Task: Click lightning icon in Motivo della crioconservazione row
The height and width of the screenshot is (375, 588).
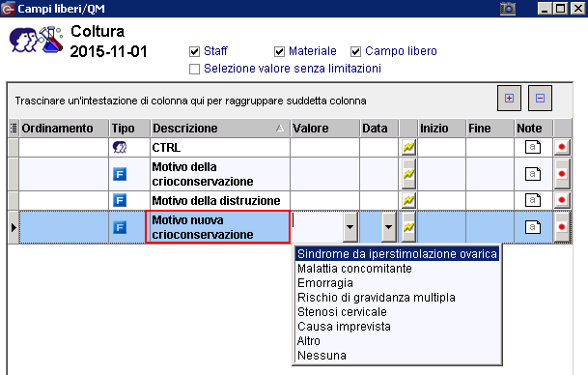Action: pos(408,174)
